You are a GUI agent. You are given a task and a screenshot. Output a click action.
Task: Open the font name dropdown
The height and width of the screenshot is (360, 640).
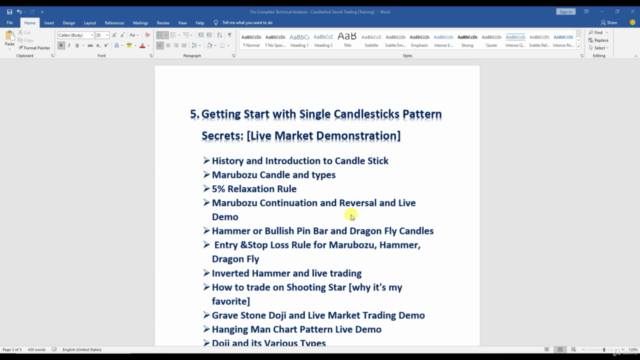coord(92,35)
